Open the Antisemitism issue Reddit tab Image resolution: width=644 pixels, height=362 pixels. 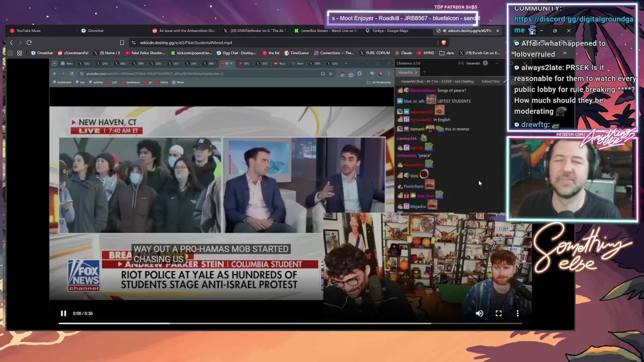coord(183,31)
